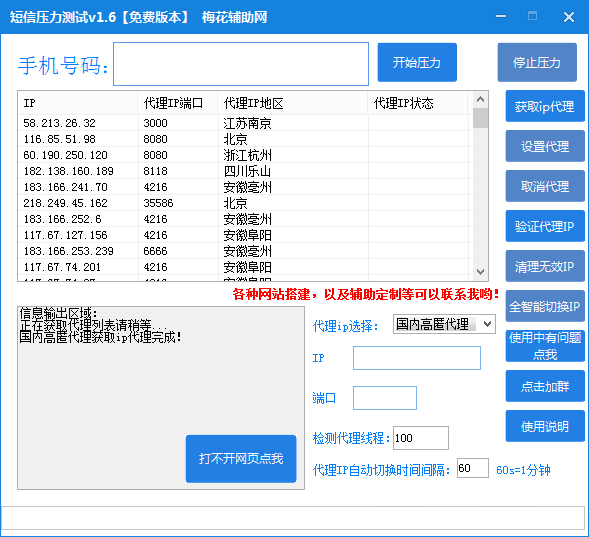Click the 代理IP地区 column header

pyautogui.click(x=293, y=103)
